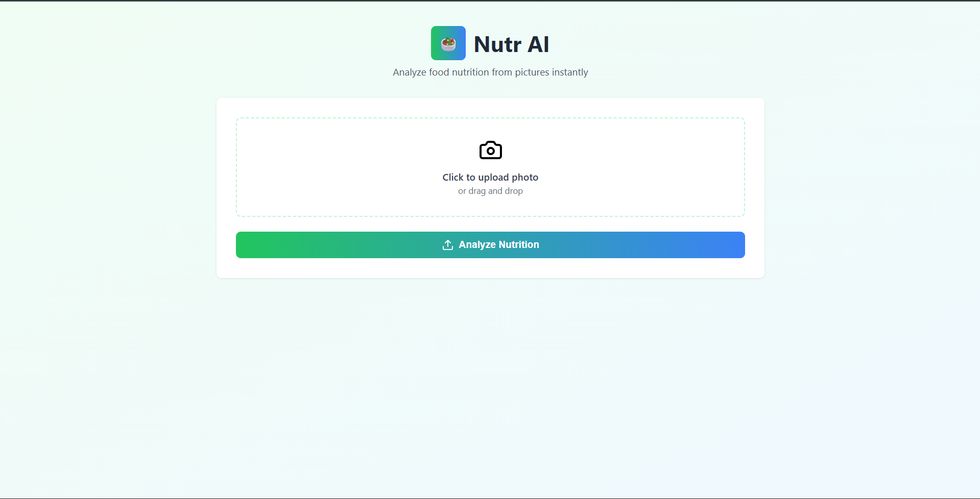Select the 'or drag and drop' label
This screenshot has height=499, width=980.
click(490, 191)
